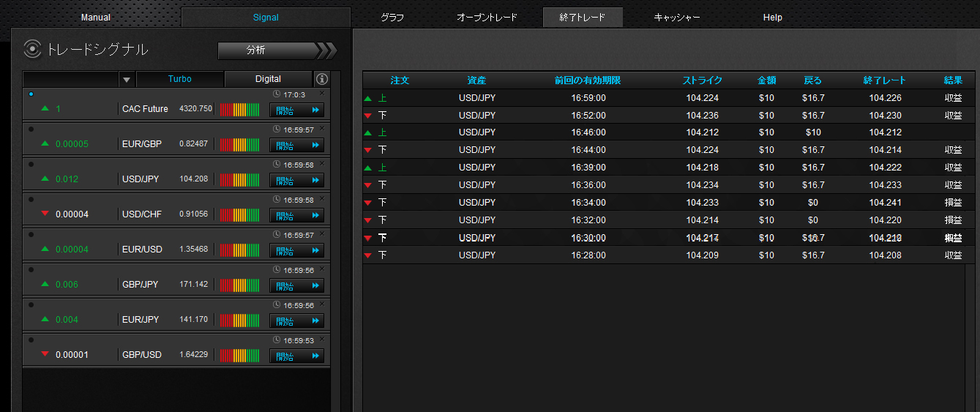The width and height of the screenshot is (980, 412).
Task: Close the EUR/USD signal card
Action: click(x=322, y=233)
